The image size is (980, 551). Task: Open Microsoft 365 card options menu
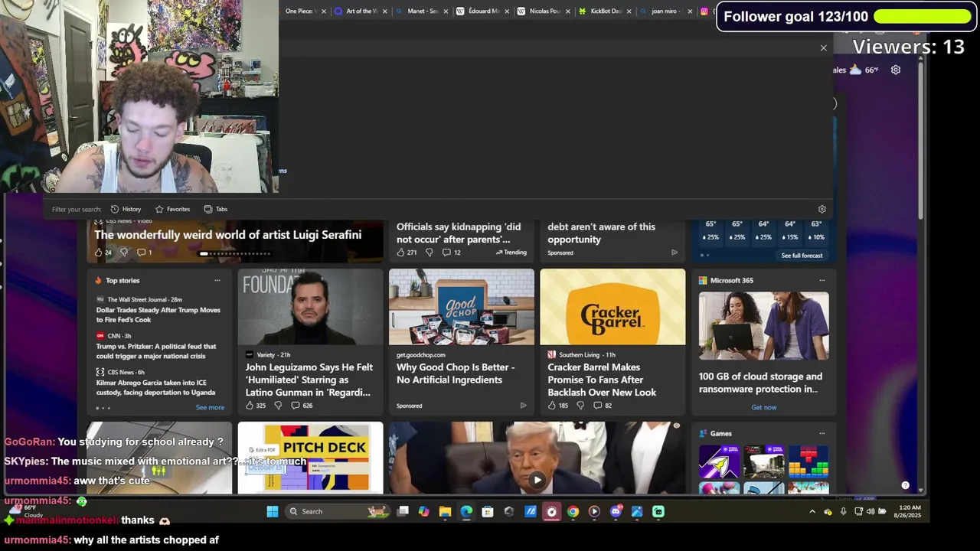822,280
